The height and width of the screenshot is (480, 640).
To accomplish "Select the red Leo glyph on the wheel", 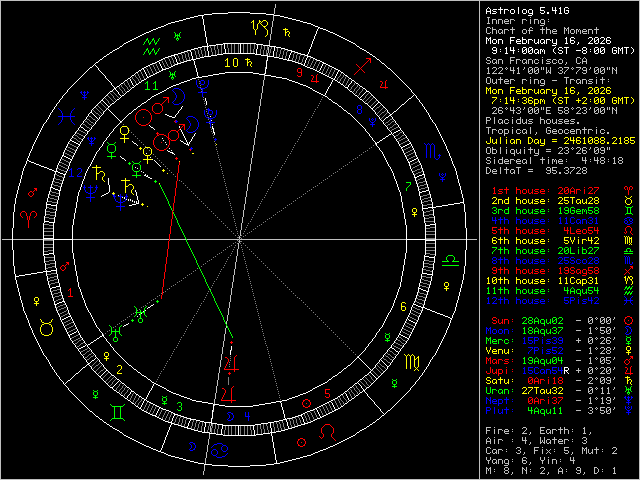I will (x=327, y=432).
